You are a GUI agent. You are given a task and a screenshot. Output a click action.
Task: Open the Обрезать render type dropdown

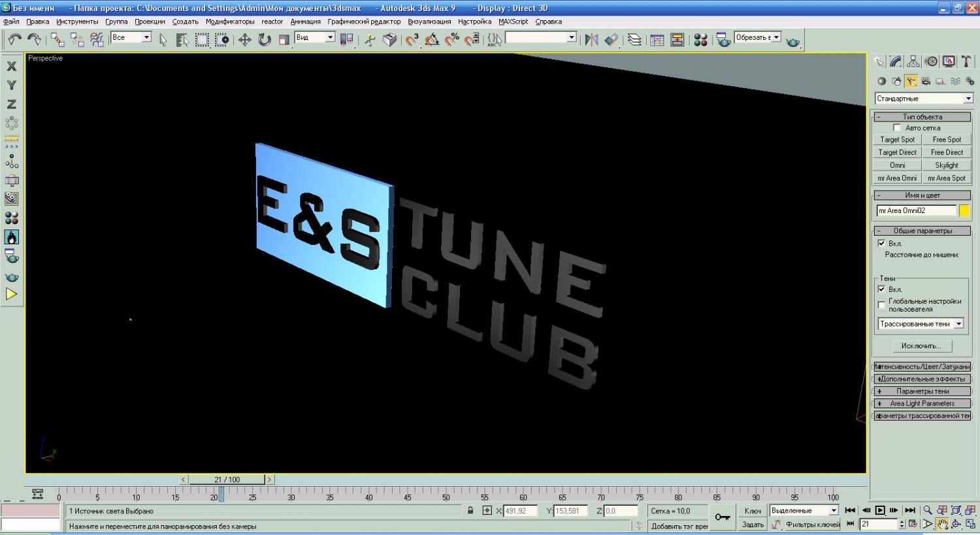pos(758,37)
